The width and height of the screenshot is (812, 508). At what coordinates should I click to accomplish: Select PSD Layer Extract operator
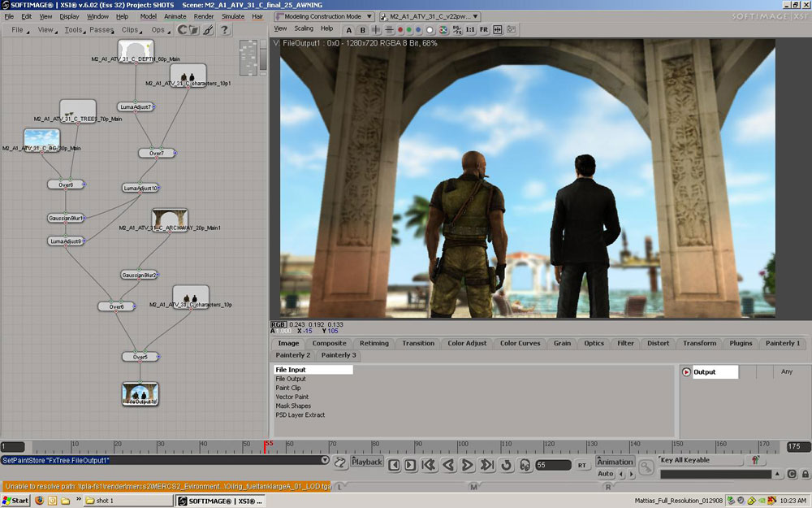(x=300, y=415)
